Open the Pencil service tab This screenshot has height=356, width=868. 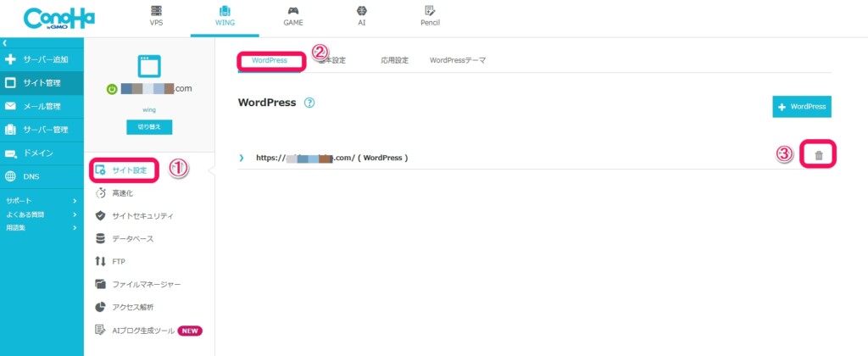click(x=430, y=17)
